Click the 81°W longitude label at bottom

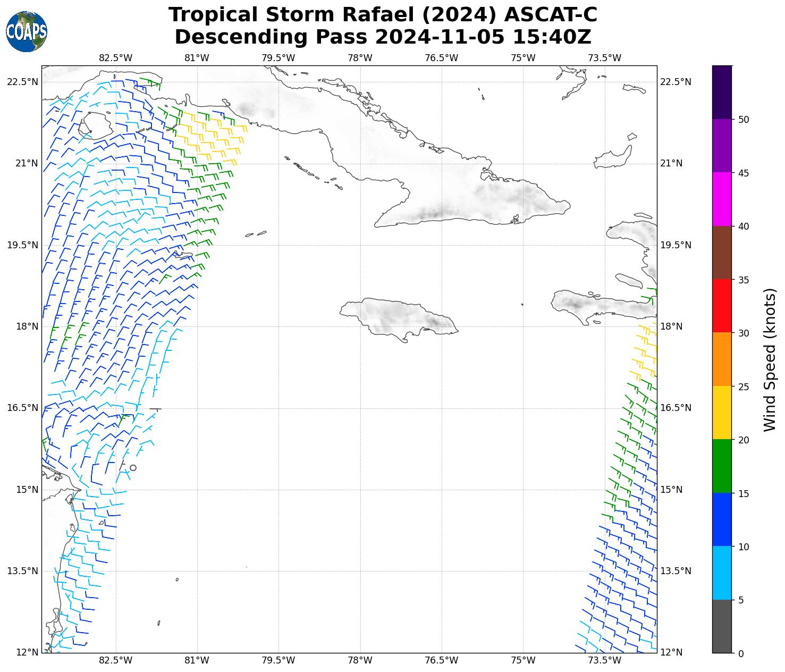point(197,660)
